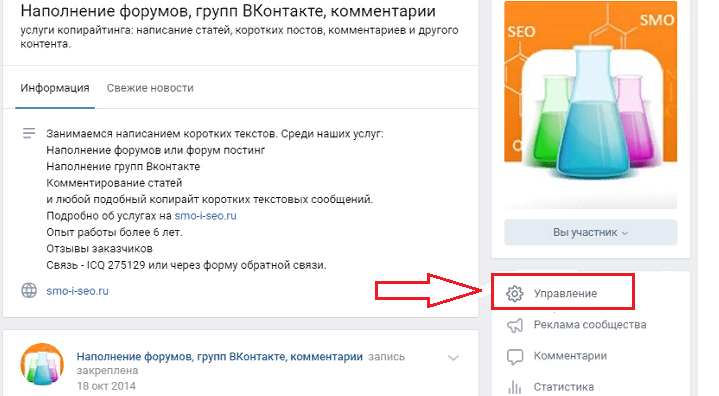This screenshot has height=396, width=719.
Task: Click the post date 18 окт 2014
Action: tap(106, 386)
